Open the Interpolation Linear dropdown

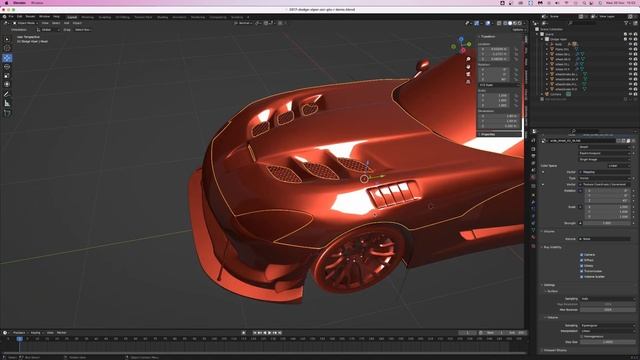click(607, 331)
